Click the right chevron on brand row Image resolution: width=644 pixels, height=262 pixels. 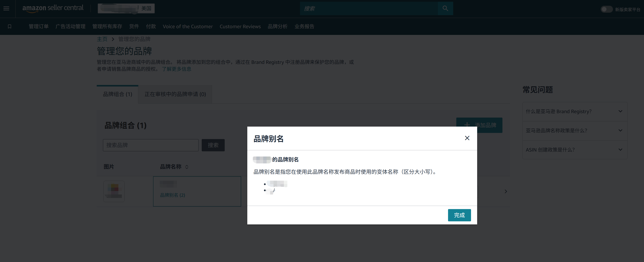coord(506,191)
